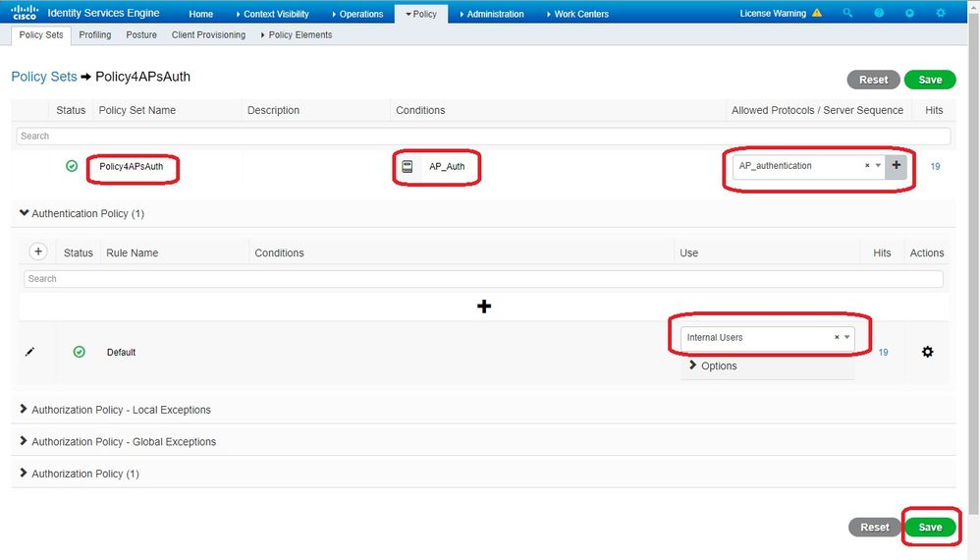Click the License Warning triangle icon

pos(817,13)
